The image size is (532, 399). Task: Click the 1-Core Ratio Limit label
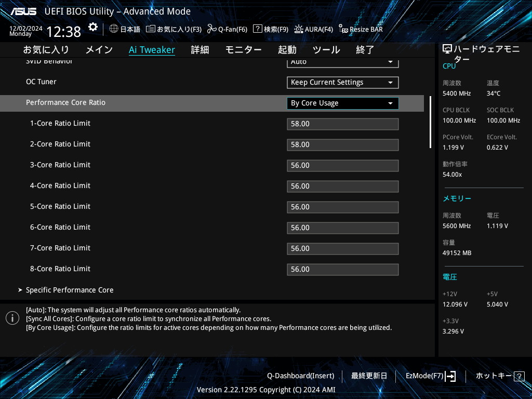point(60,123)
